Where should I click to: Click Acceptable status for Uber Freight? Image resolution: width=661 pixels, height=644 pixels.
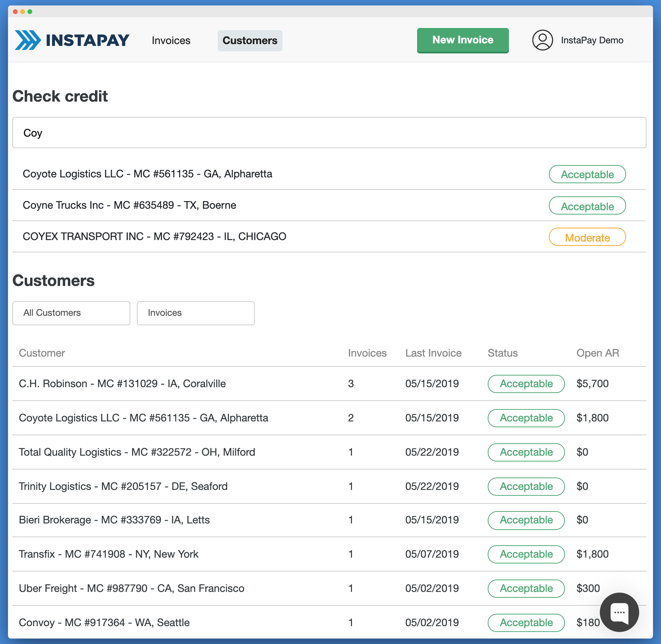tap(526, 589)
